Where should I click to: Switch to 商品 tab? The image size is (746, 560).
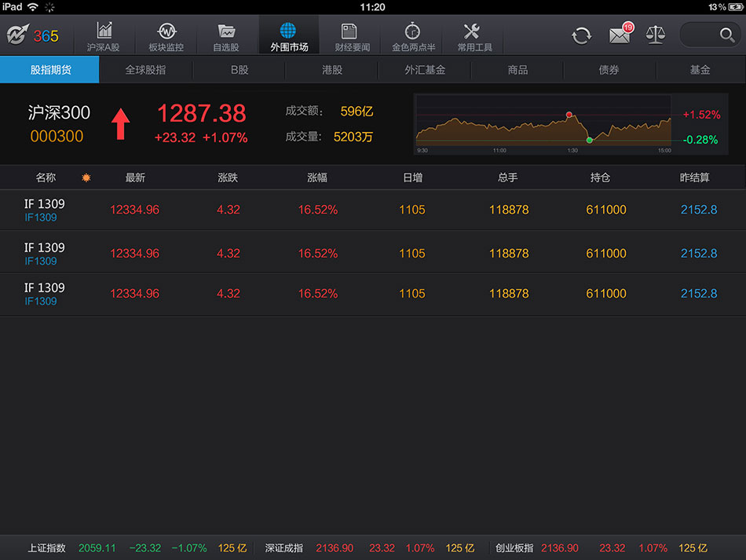517,69
